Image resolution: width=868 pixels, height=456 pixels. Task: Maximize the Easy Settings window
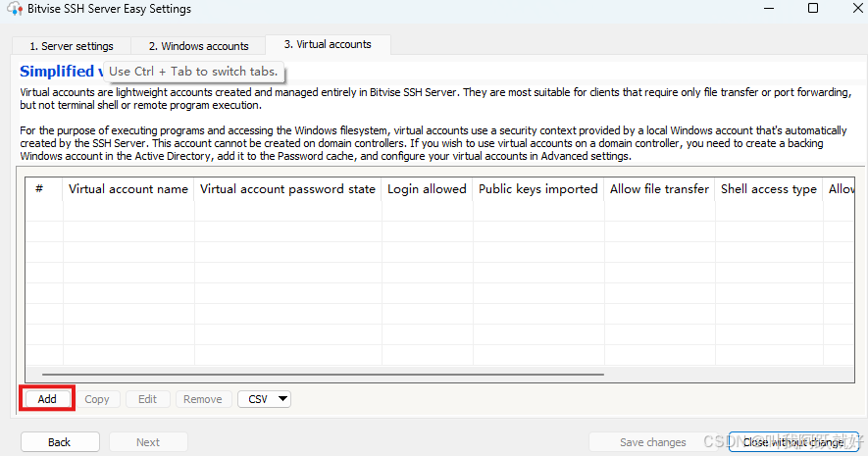812,9
